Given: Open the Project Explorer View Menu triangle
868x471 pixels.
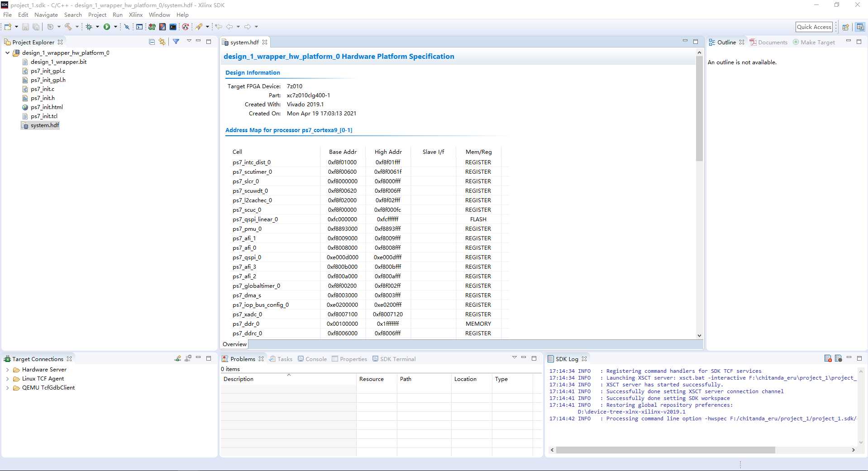Looking at the screenshot, I should pyautogui.click(x=189, y=41).
